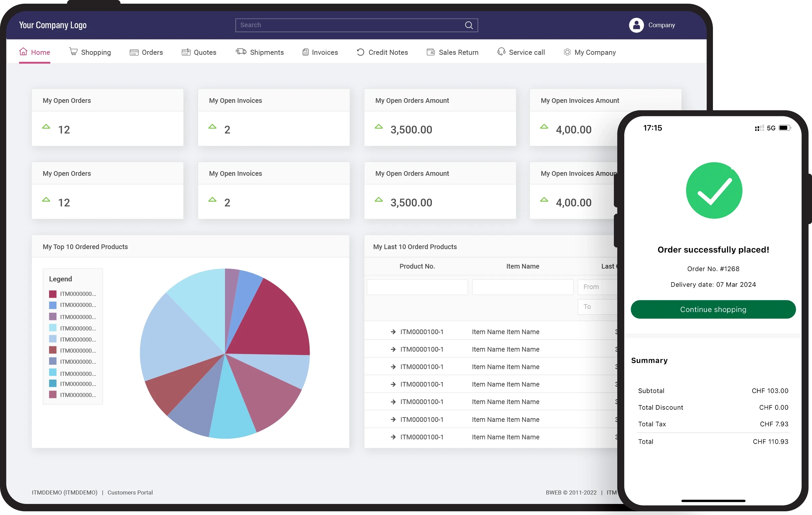Click the Credit Notes circular-arrow icon
Viewport: 812px width, 515px height.
[x=360, y=52]
